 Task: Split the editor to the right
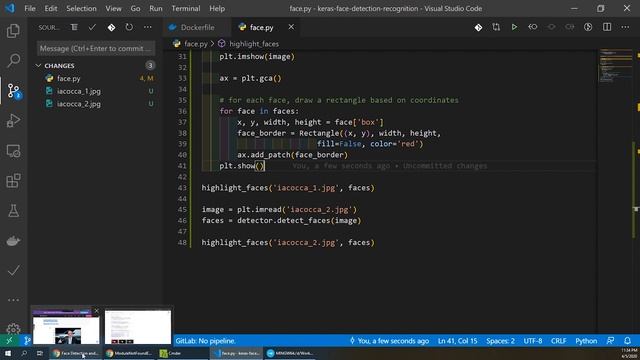[607, 27]
